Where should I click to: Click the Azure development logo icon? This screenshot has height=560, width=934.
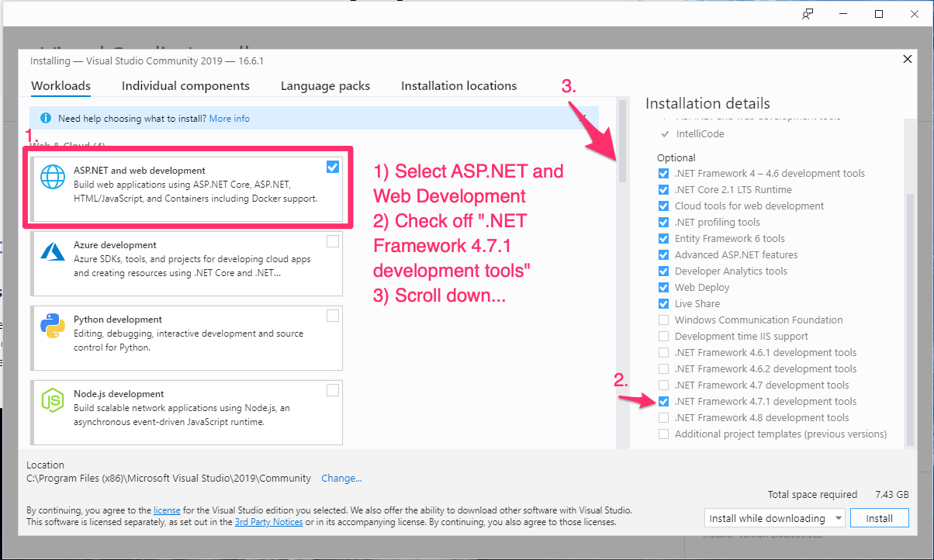[53, 251]
